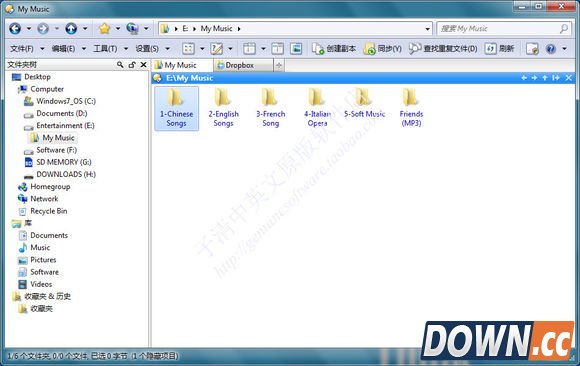
Task: Open the Favorites star button
Action: pos(105,28)
